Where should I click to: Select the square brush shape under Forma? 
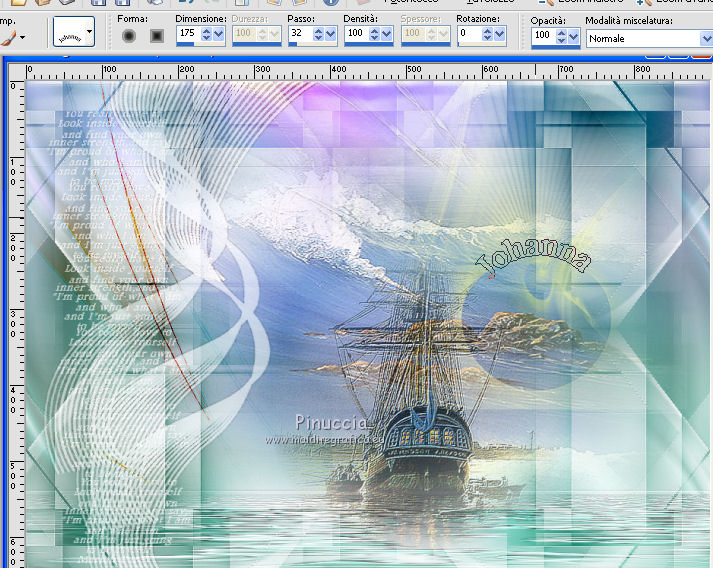click(157, 35)
